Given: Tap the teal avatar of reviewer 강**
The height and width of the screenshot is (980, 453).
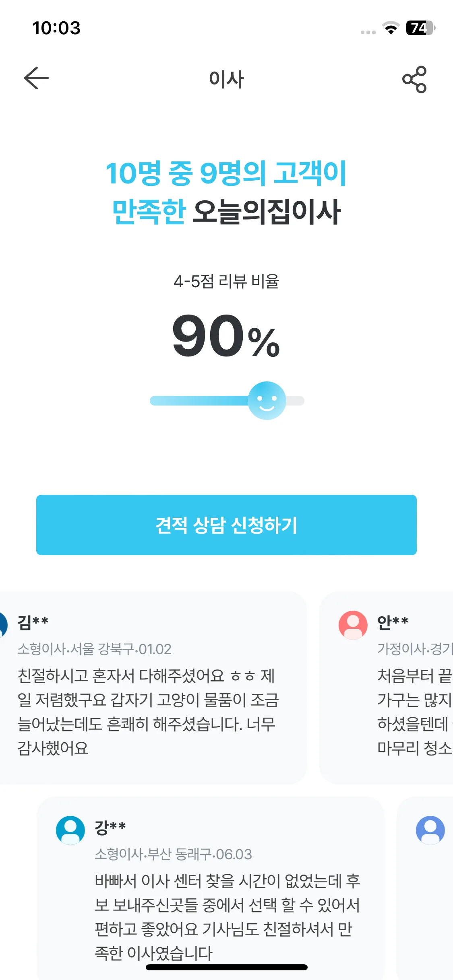Looking at the screenshot, I should (70, 830).
